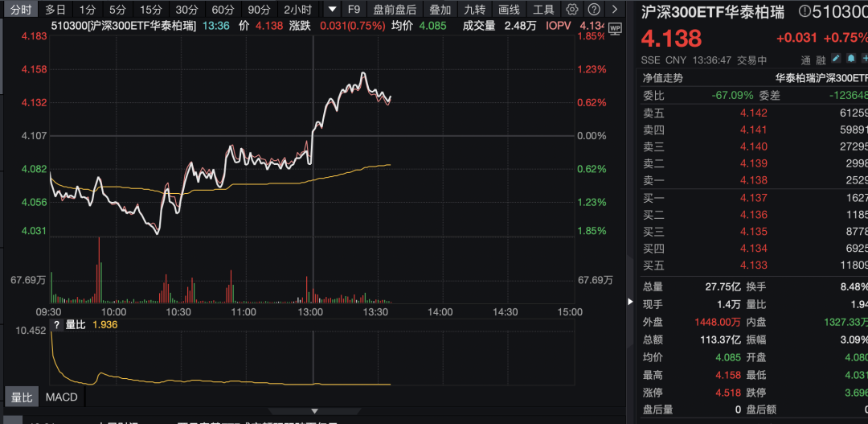
Task: Open the F9 detail button
Action: pos(354,10)
